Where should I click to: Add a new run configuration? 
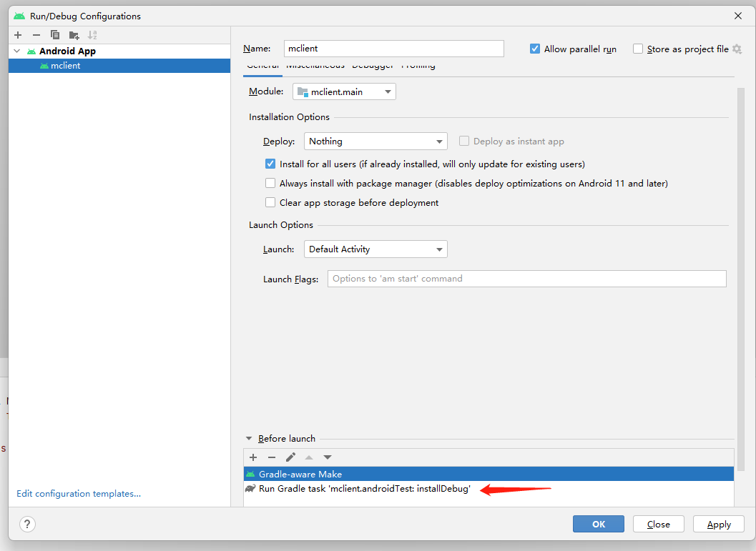18,35
